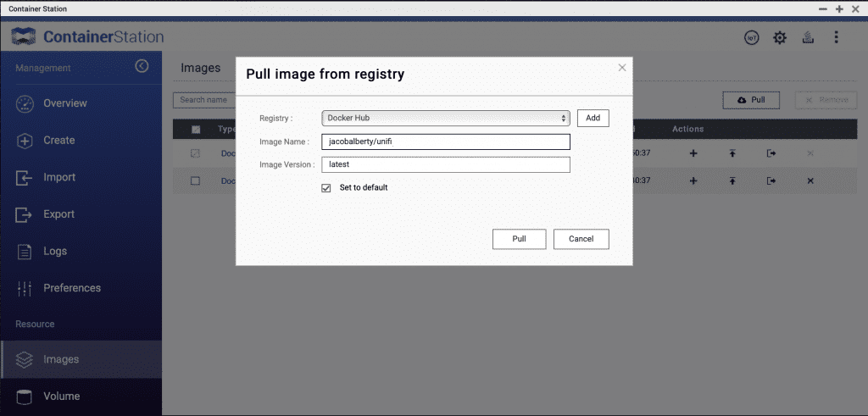Click the Management label in the sidebar
Viewport: 868px width, 416px height.
[x=43, y=68]
